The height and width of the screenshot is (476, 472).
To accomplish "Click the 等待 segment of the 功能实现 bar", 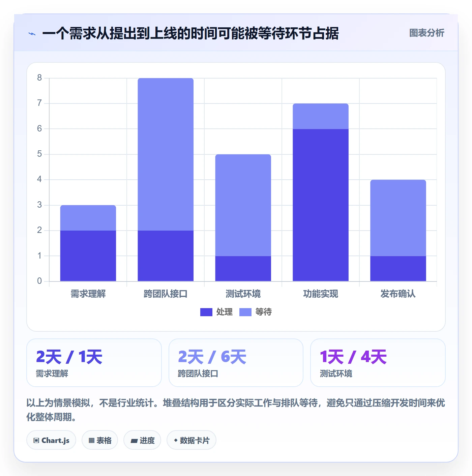I will click(321, 116).
